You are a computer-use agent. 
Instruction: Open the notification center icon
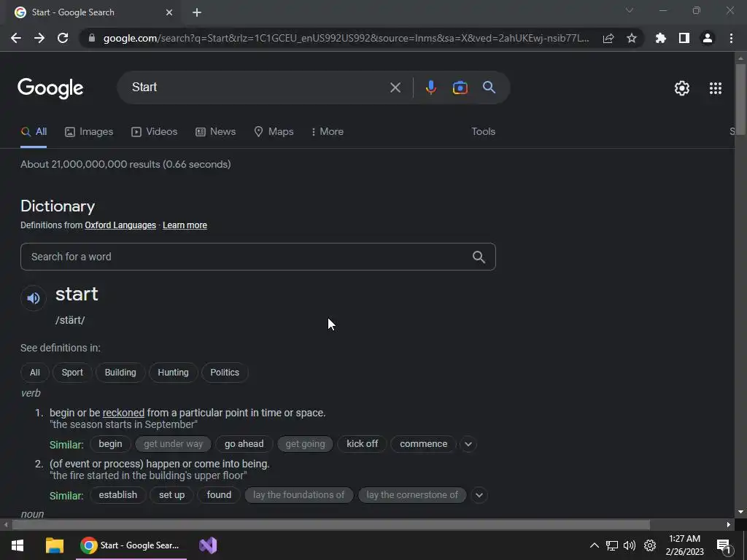(724, 546)
